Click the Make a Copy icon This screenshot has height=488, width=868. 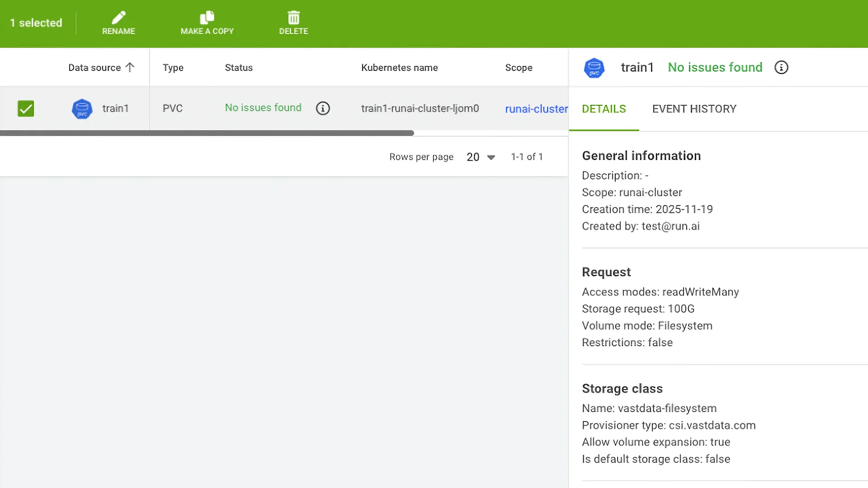point(207,18)
